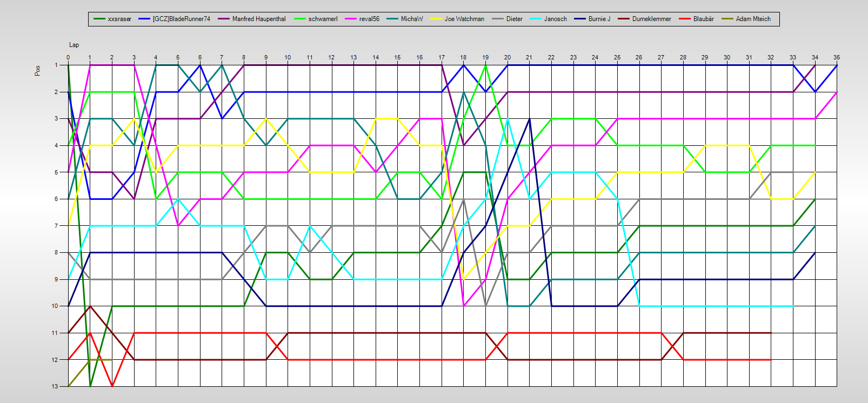Click the dark green xxsraser color line swatch
868x403 pixels.
[x=99, y=19]
